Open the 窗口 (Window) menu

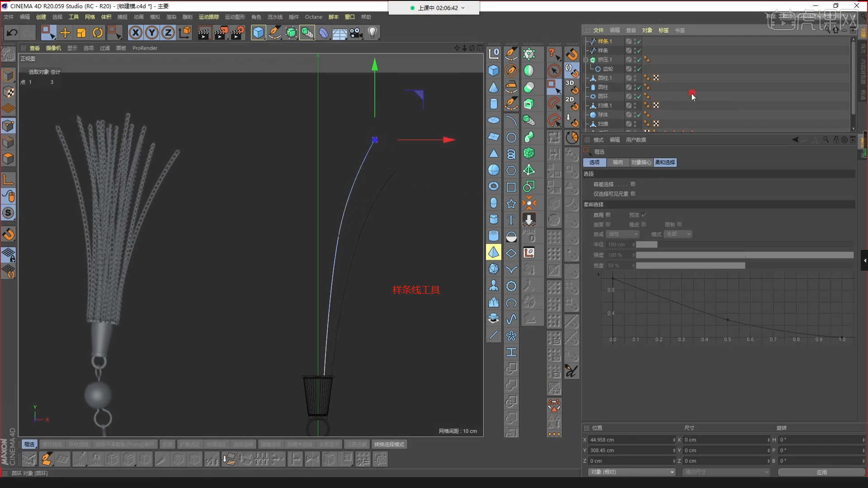350,17
